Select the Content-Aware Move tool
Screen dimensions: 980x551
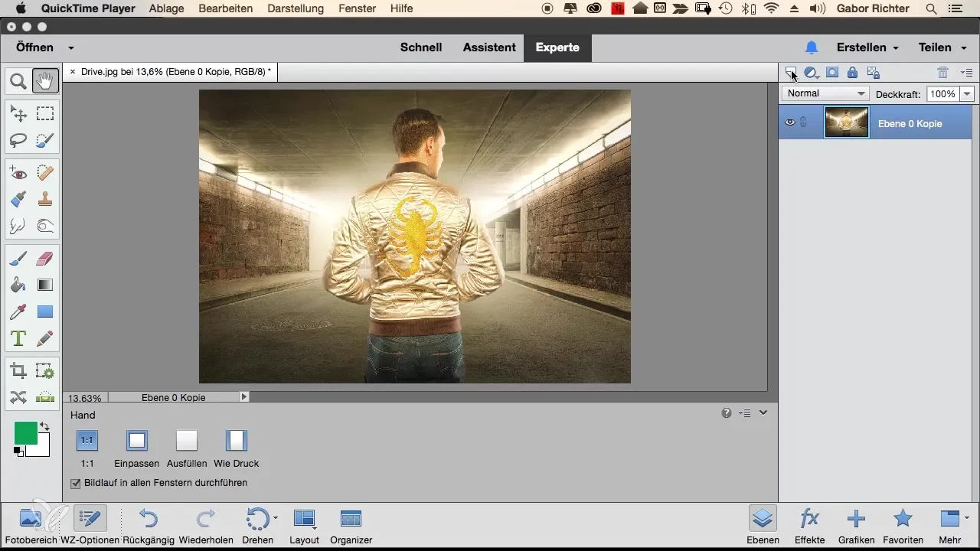[x=18, y=397]
